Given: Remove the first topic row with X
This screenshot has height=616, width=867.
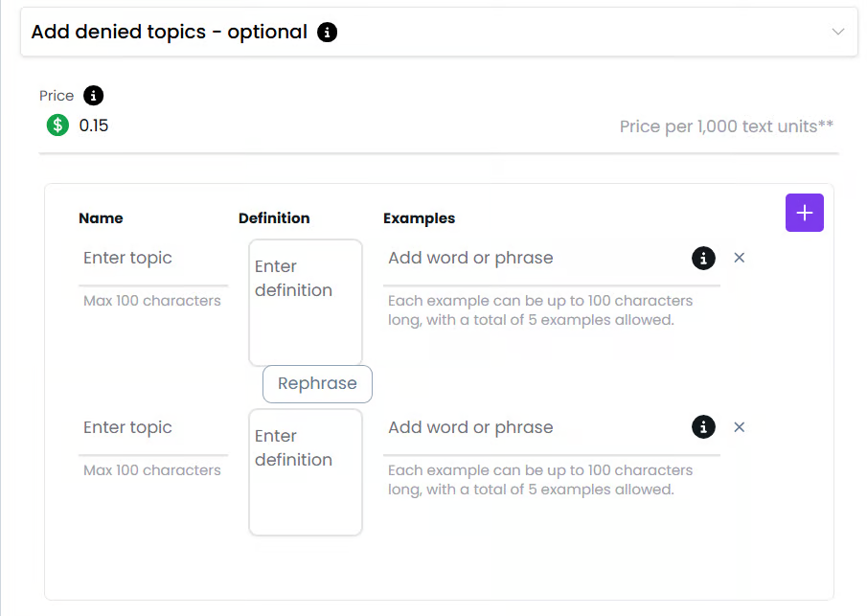Looking at the screenshot, I should [739, 258].
